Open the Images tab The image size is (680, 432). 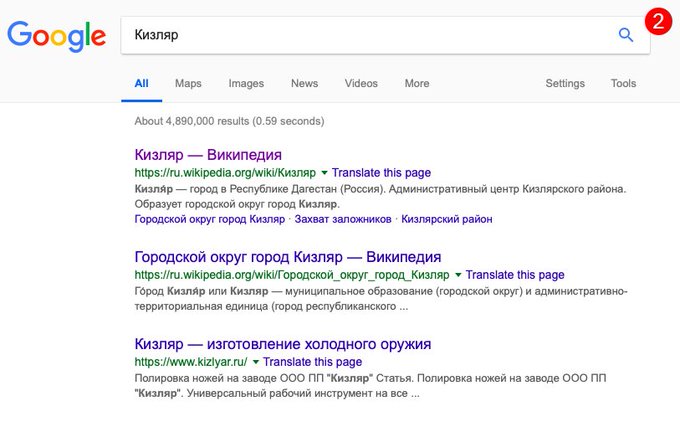click(246, 83)
